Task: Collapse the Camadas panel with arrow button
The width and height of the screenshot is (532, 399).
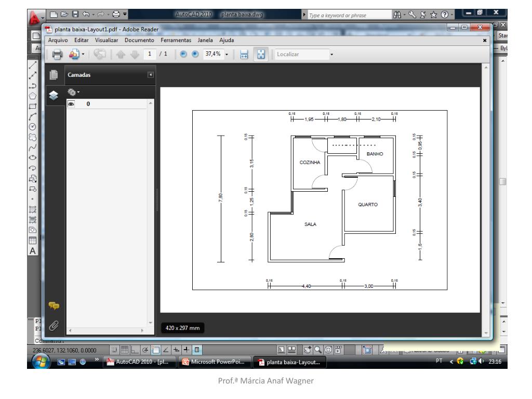Action: [151, 75]
